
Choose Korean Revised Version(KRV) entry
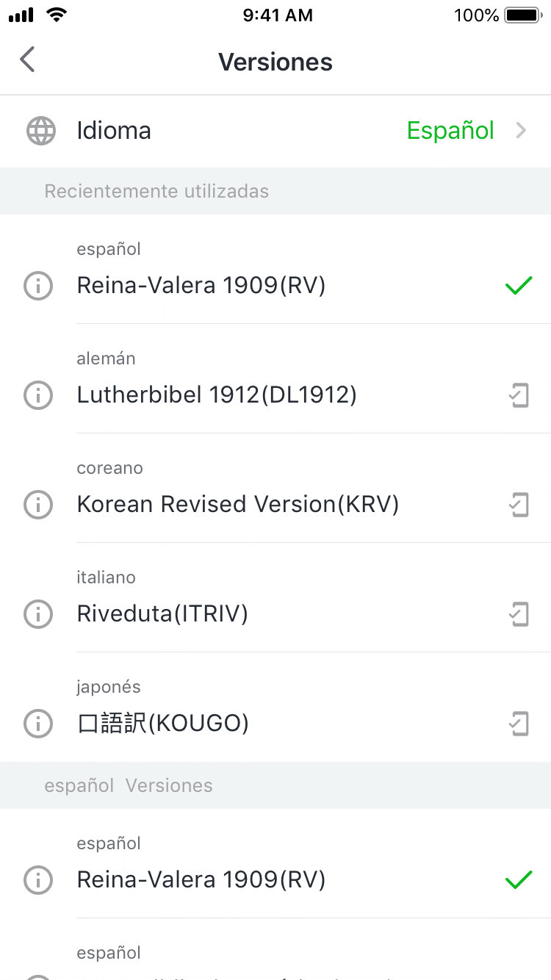point(237,505)
